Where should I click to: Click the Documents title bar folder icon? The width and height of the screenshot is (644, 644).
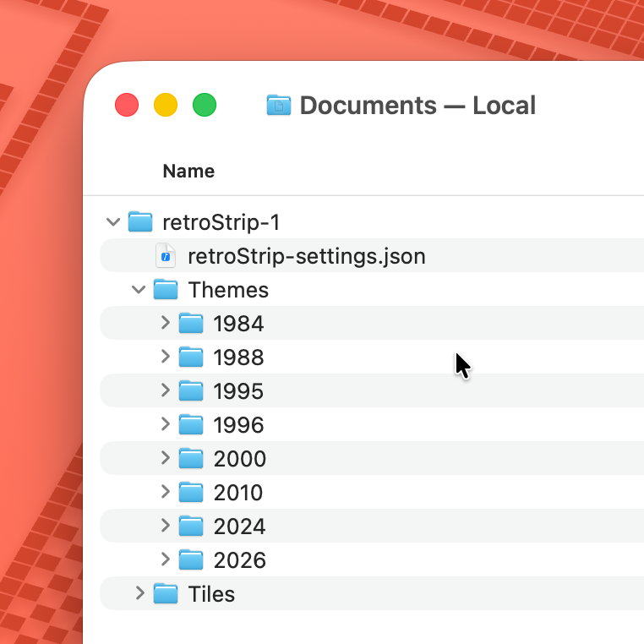click(x=278, y=106)
